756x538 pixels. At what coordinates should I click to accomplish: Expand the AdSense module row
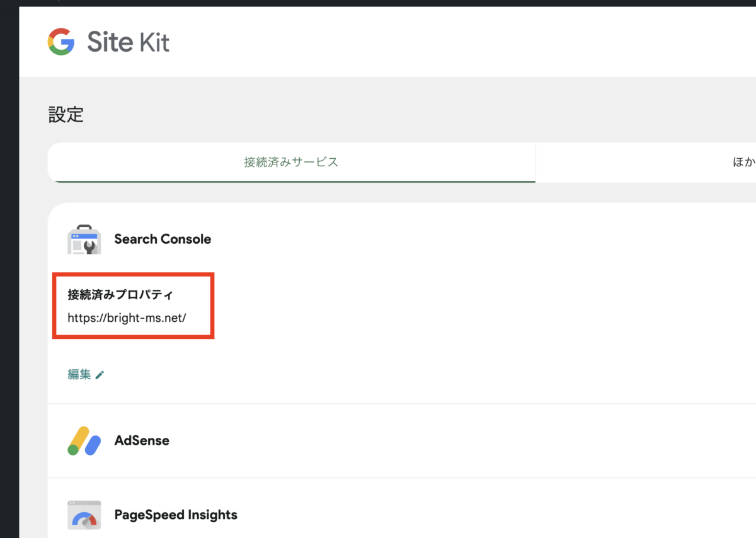coord(402,440)
